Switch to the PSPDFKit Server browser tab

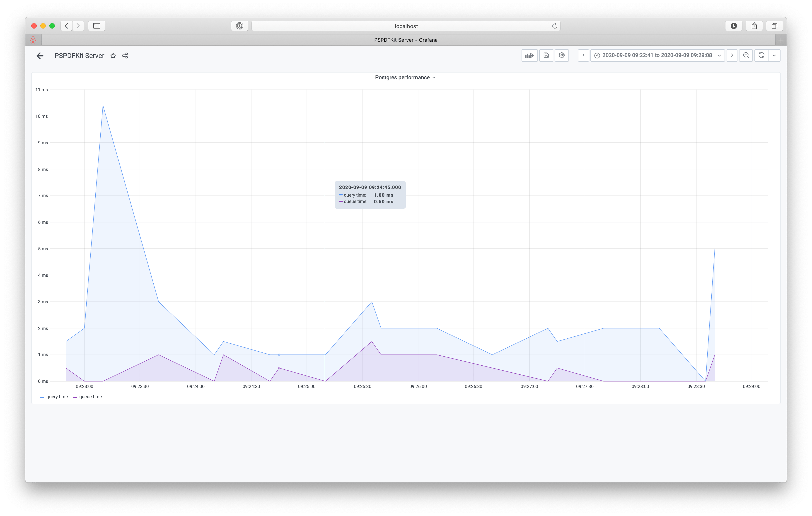pos(405,40)
